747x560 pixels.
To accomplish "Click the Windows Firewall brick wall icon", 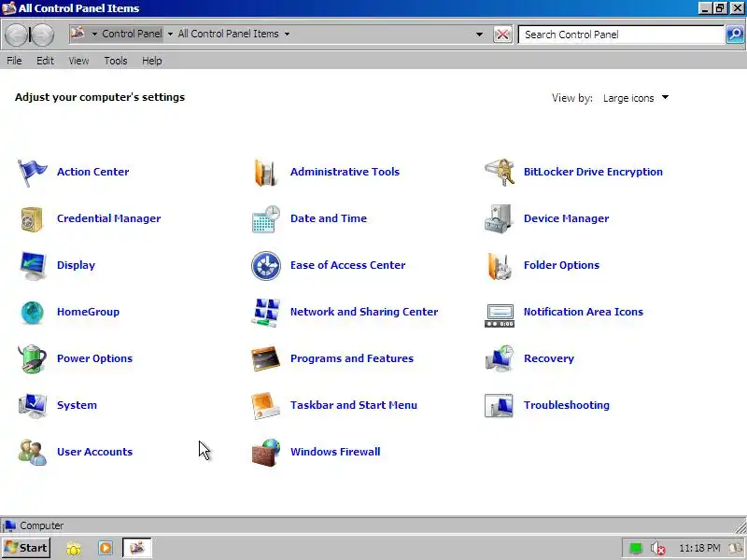I will tap(266, 453).
